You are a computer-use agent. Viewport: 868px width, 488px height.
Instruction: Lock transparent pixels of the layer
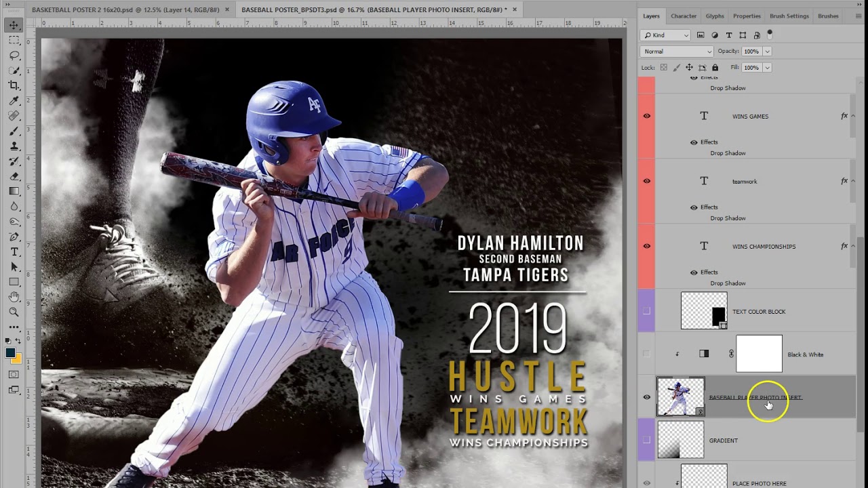664,68
